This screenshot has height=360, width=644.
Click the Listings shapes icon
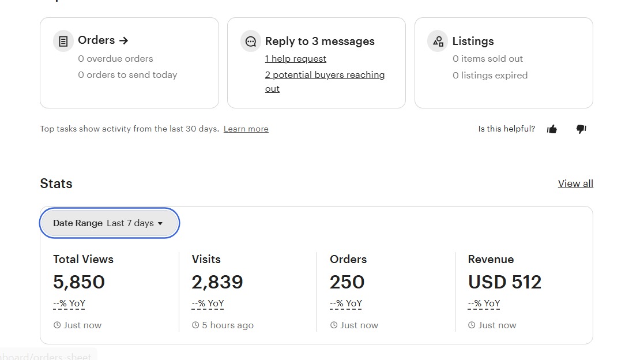click(x=438, y=42)
